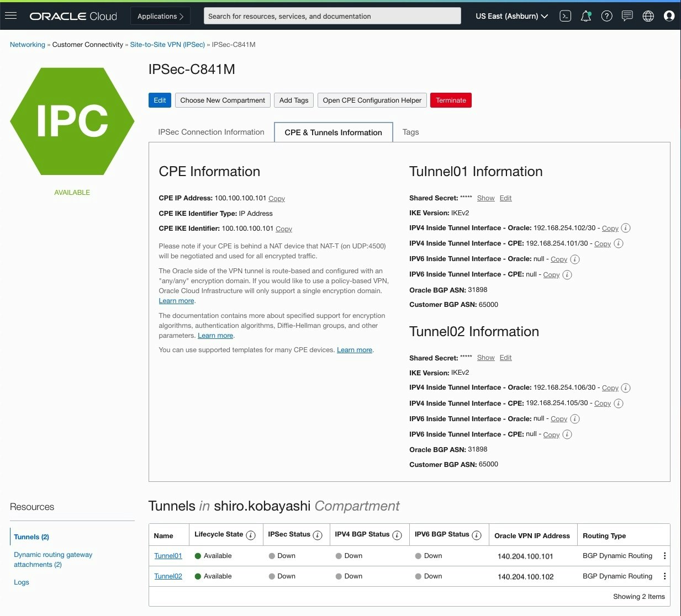Screen dimensions: 681x616
Task: Open CPE Configuration Helper
Action: coord(372,100)
